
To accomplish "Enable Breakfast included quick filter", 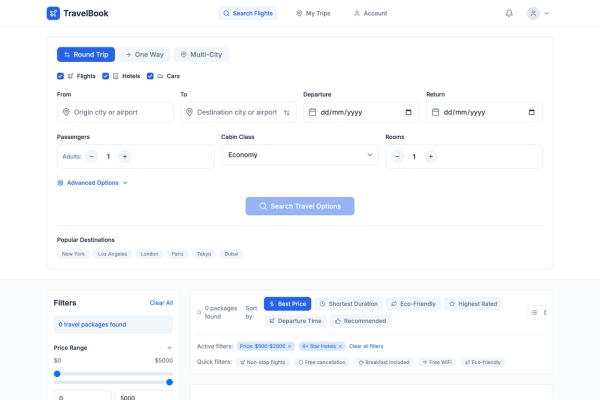I will [384, 362].
